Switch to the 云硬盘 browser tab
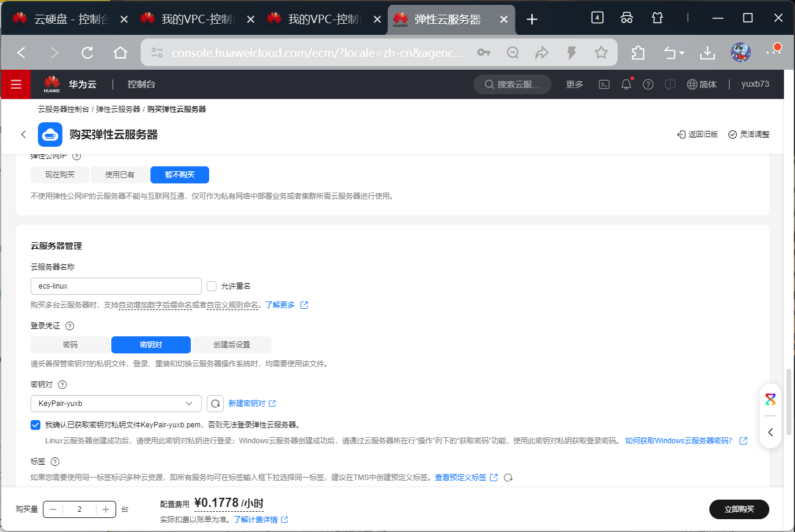Image resolution: width=795 pixels, height=532 pixels. point(70,19)
